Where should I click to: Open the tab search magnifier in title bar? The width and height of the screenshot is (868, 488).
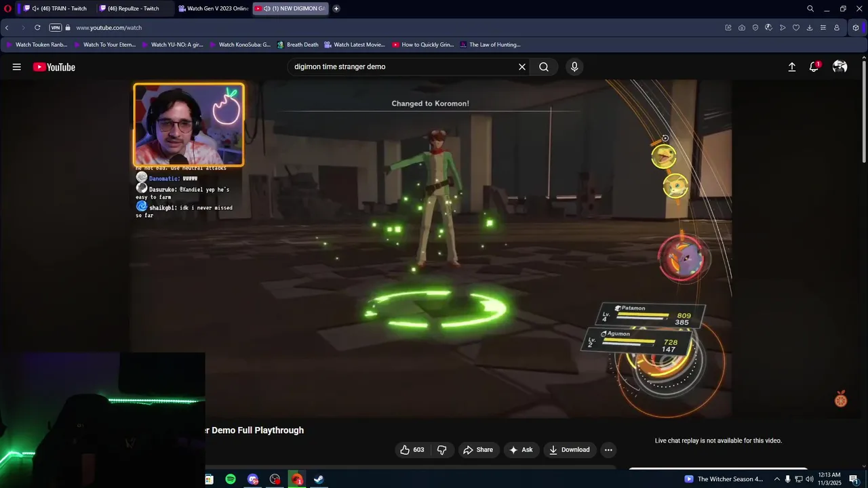tap(810, 9)
